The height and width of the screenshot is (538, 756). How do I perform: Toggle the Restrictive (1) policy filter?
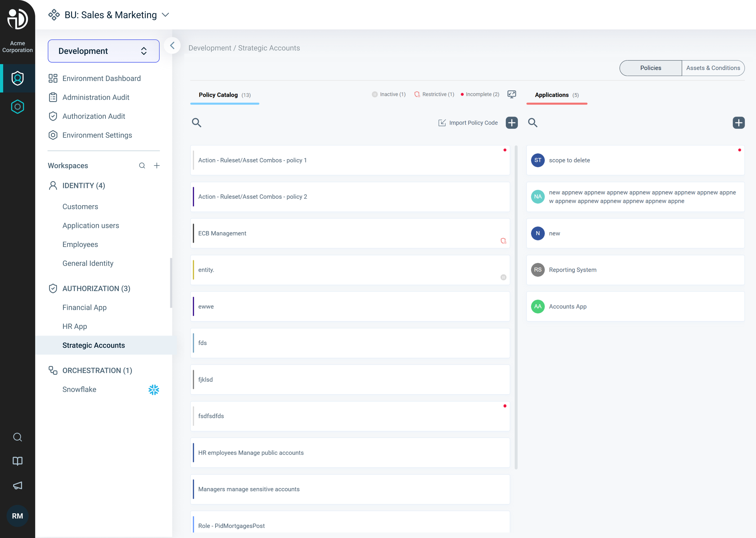click(x=434, y=94)
